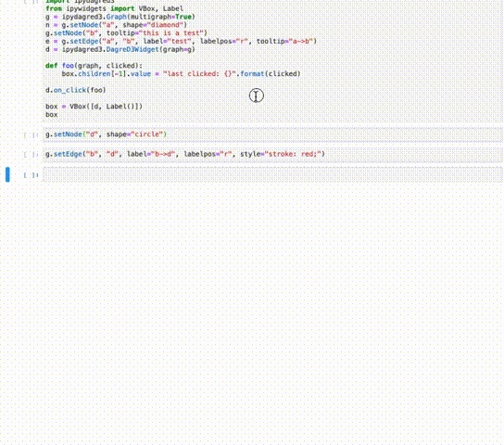Click the final standalone box line
The height and width of the screenshot is (445, 504).
(52, 115)
